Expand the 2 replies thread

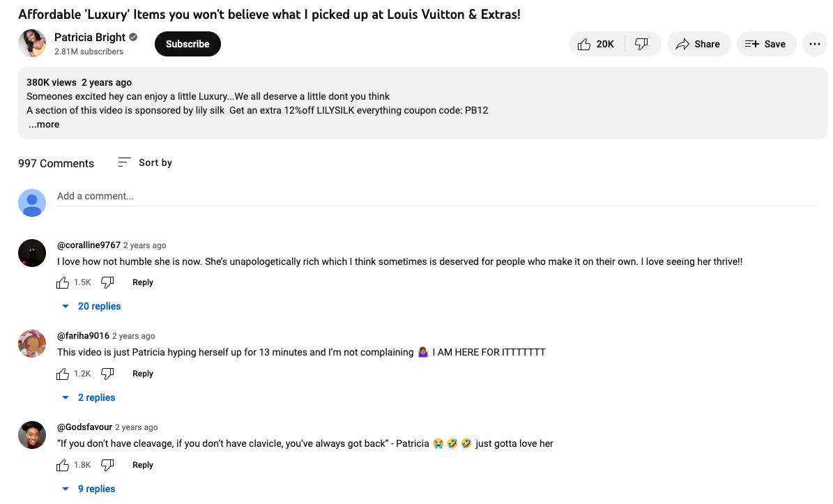tap(89, 397)
